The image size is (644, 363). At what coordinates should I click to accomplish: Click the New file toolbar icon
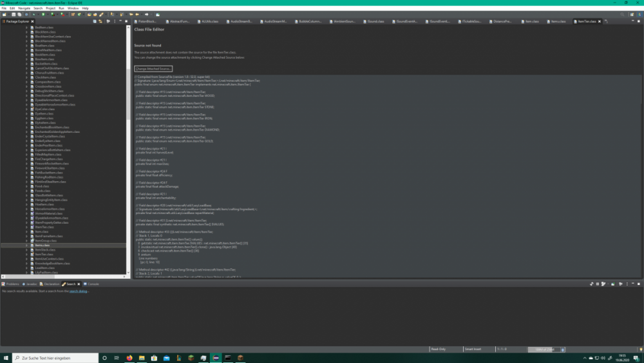[x=4, y=13]
